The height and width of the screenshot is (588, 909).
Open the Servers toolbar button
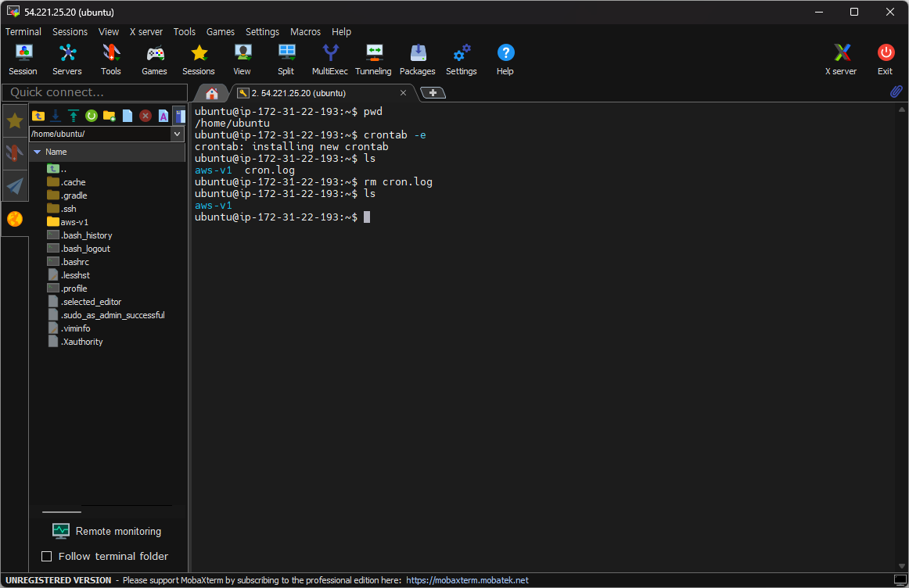[67, 59]
